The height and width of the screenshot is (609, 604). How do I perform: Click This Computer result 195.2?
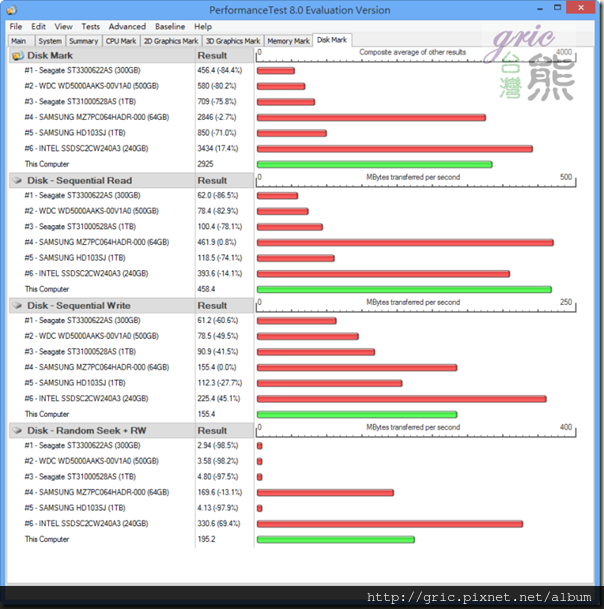206,539
